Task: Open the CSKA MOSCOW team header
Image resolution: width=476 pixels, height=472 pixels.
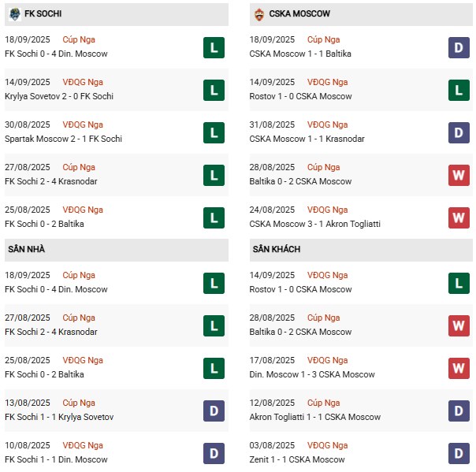Action: (x=361, y=14)
